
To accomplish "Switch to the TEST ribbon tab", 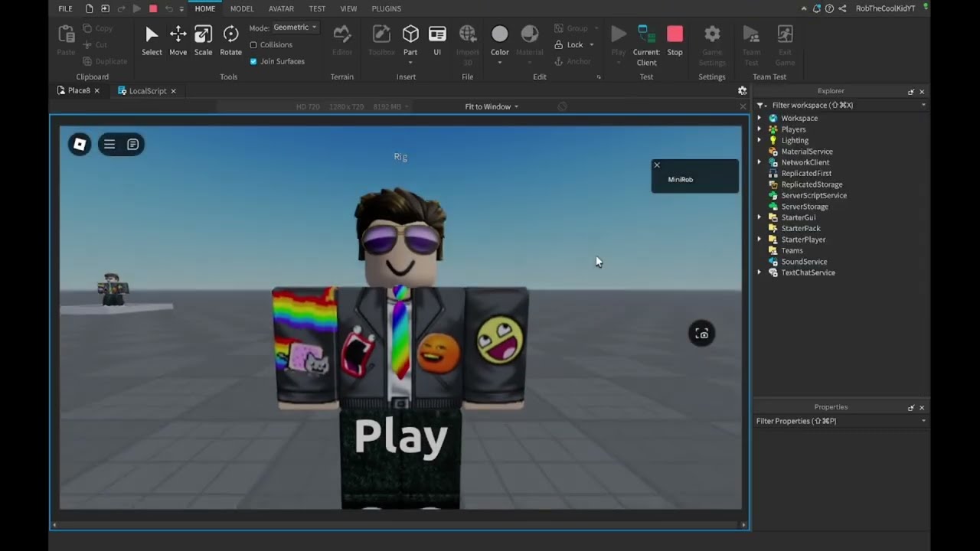I will tap(317, 9).
